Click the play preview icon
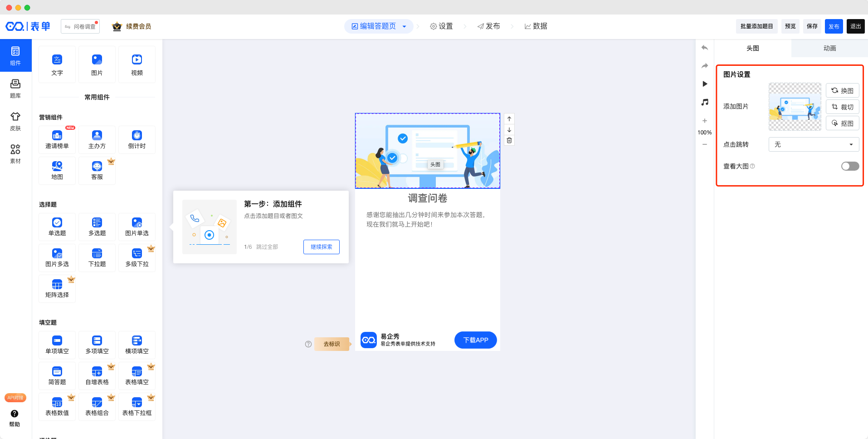 tap(705, 84)
